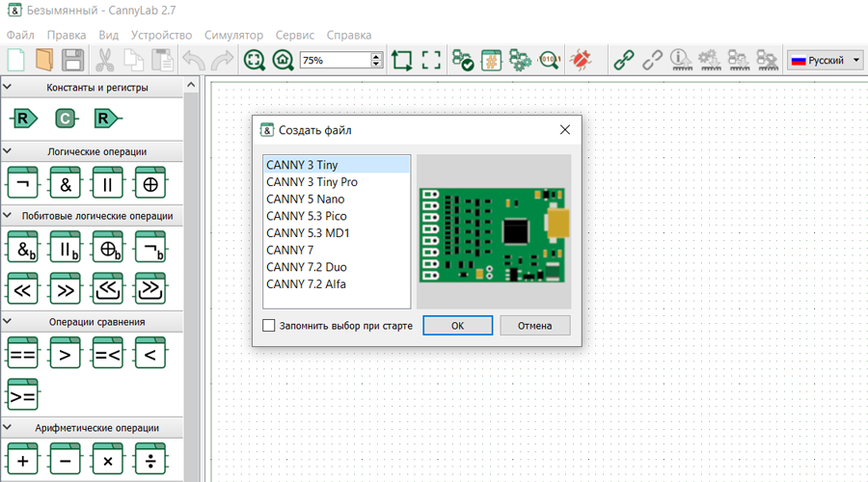Image resolution: width=868 pixels, height=482 pixels.
Task: Select the XOR block in logical operations
Action: point(150,182)
